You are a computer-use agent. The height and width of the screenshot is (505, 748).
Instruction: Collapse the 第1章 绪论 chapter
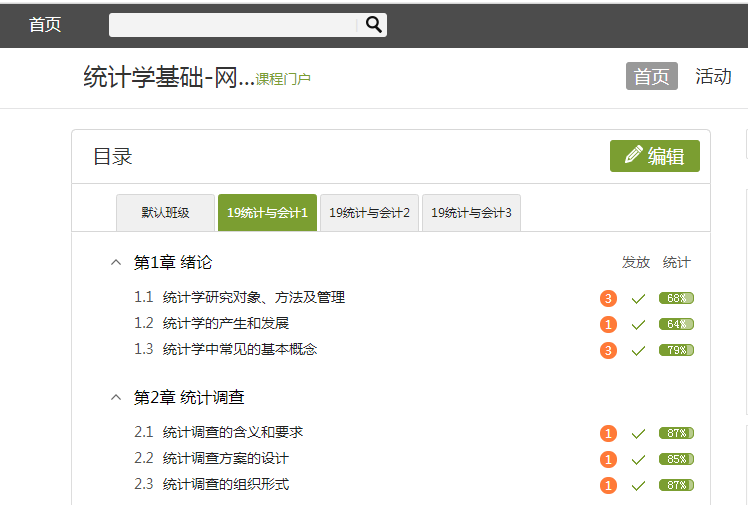click(x=115, y=263)
